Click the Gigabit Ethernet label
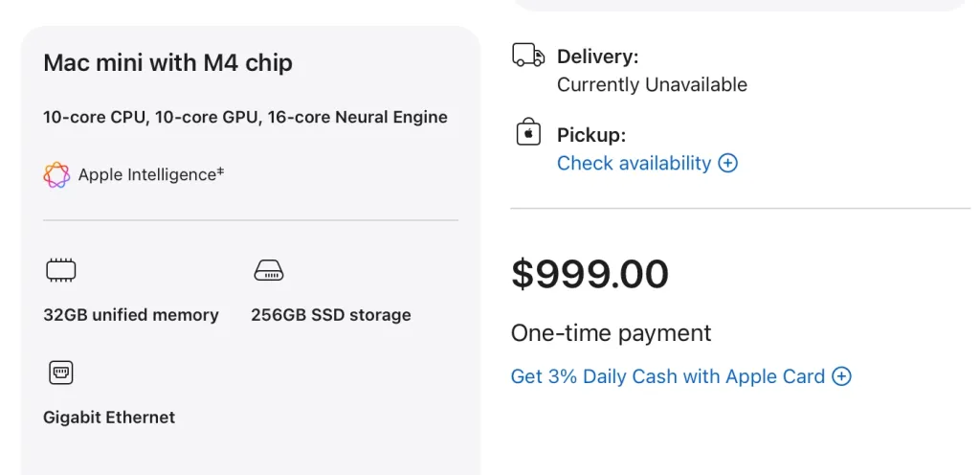Screen dimensions: 980x475 click(109, 418)
